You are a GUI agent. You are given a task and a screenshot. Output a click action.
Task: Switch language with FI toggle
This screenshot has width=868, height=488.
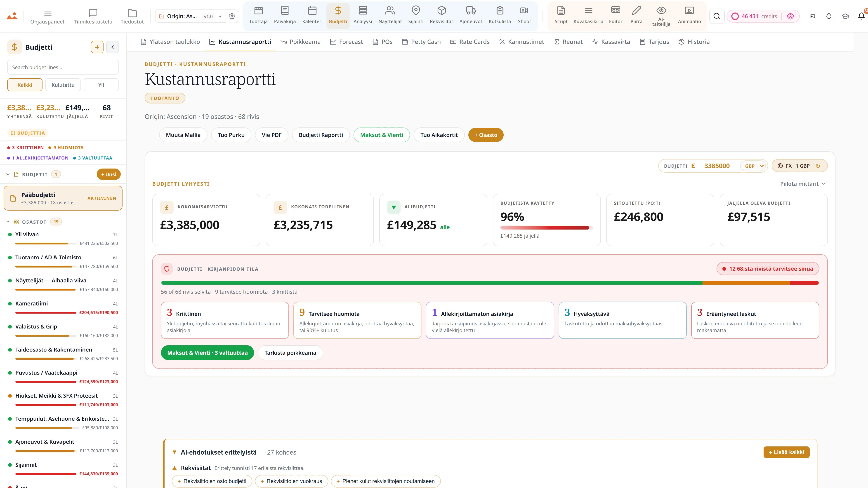click(x=812, y=16)
